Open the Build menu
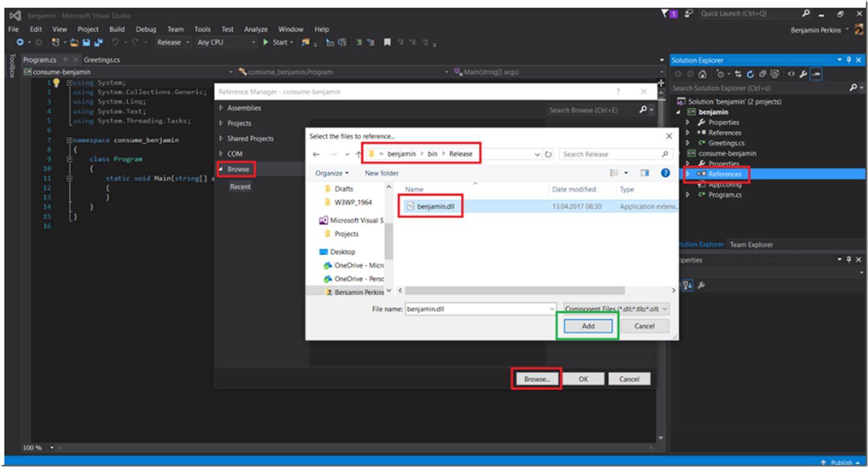The height and width of the screenshot is (467, 868). pyautogui.click(x=117, y=29)
